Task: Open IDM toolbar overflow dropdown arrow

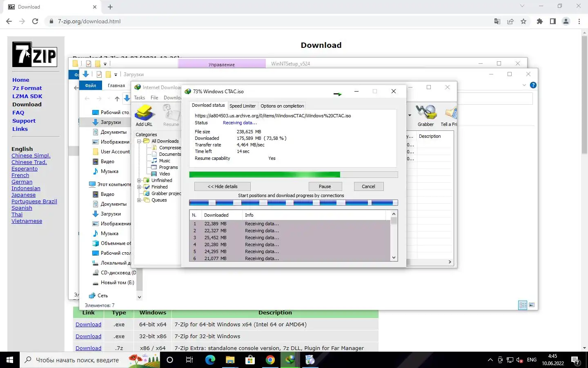Action: tap(410, 115)
